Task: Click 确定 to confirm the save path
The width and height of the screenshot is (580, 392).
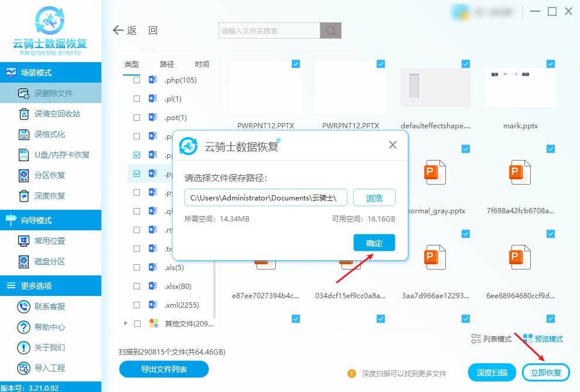Action: 374,243
